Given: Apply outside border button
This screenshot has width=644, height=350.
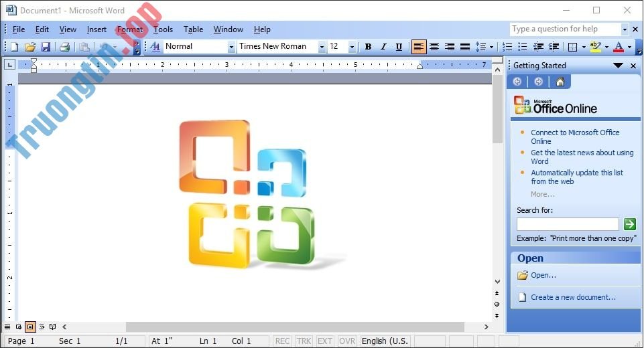Looking at the screenshot, I should [572, 47].
